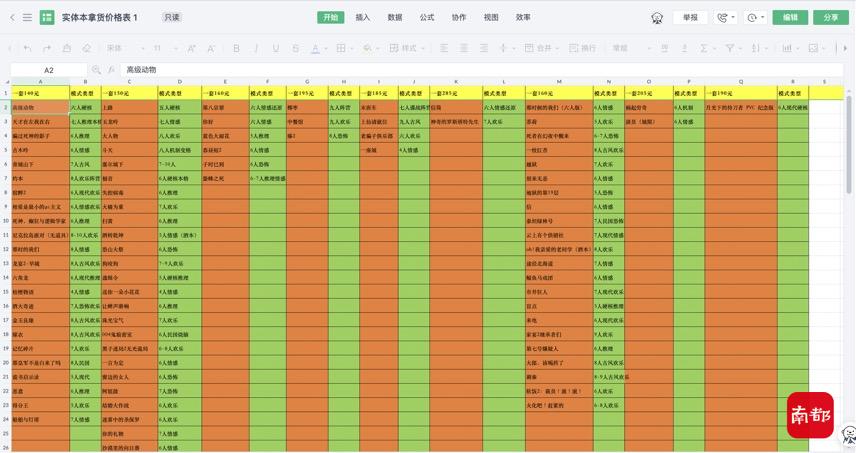
Task: Click the green spreadsheet app icon
Action: pos(47,17)
